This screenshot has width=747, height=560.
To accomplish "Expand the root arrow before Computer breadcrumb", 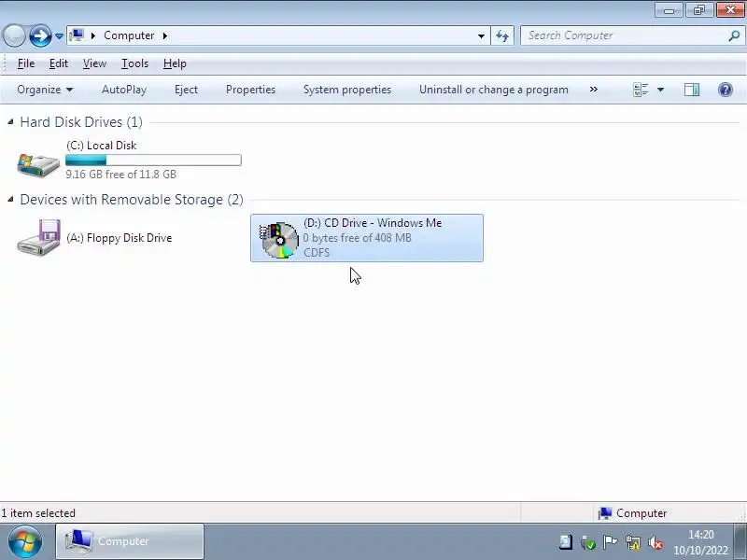I will 92,35.
